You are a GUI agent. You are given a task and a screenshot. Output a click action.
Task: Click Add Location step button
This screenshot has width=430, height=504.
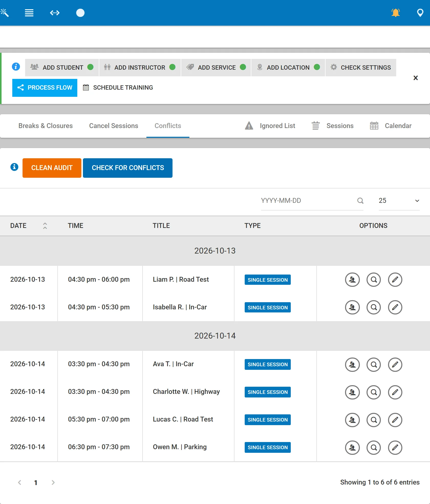(x=288, y=67)
